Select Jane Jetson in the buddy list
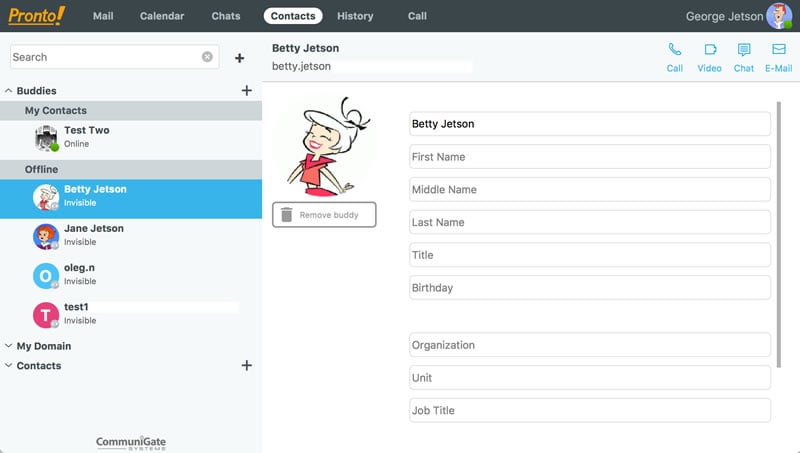This screenshot has width=800, height=453. [x=94, y=235]
